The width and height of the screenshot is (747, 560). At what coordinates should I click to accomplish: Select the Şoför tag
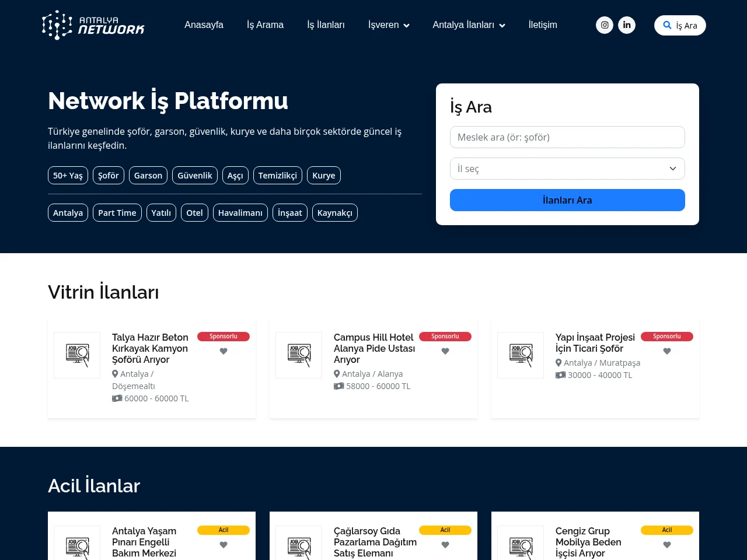[109, 176]
